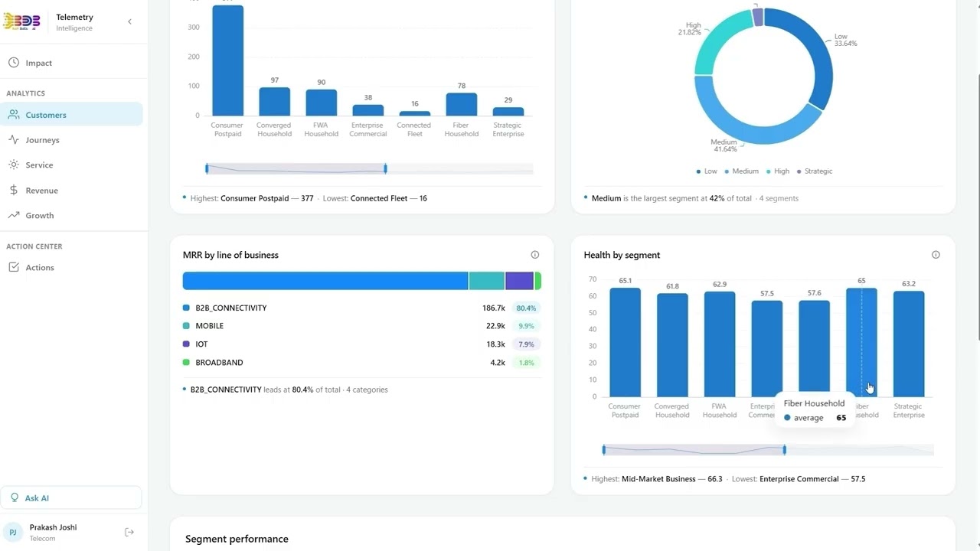
Task: Click the PJ user avatar
Action: [x=13, y=532]
